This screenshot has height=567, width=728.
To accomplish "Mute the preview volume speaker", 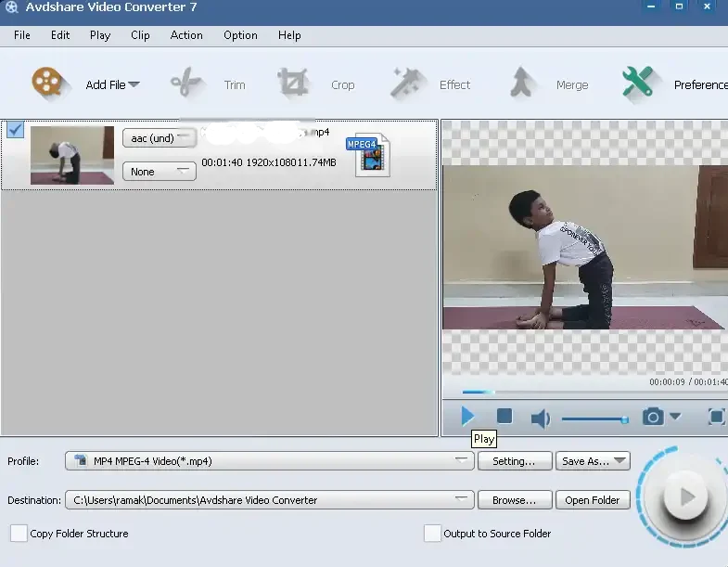I will [540, 419].
